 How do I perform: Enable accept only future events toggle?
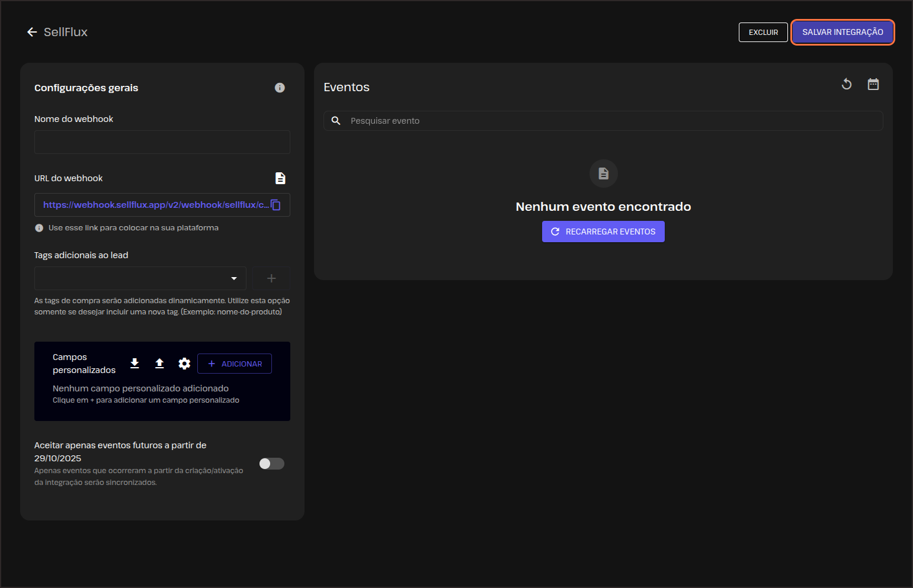click(272, 464)
